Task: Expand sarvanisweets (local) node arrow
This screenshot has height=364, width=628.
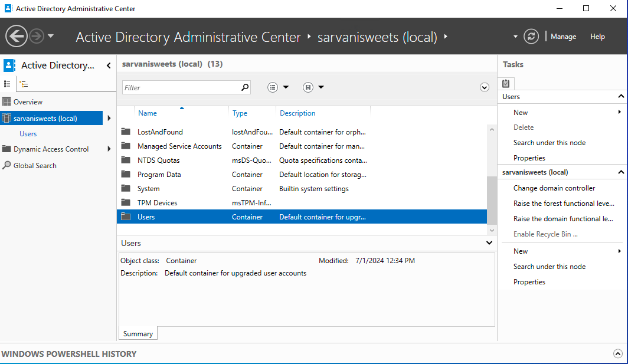Action: point(109,118)
